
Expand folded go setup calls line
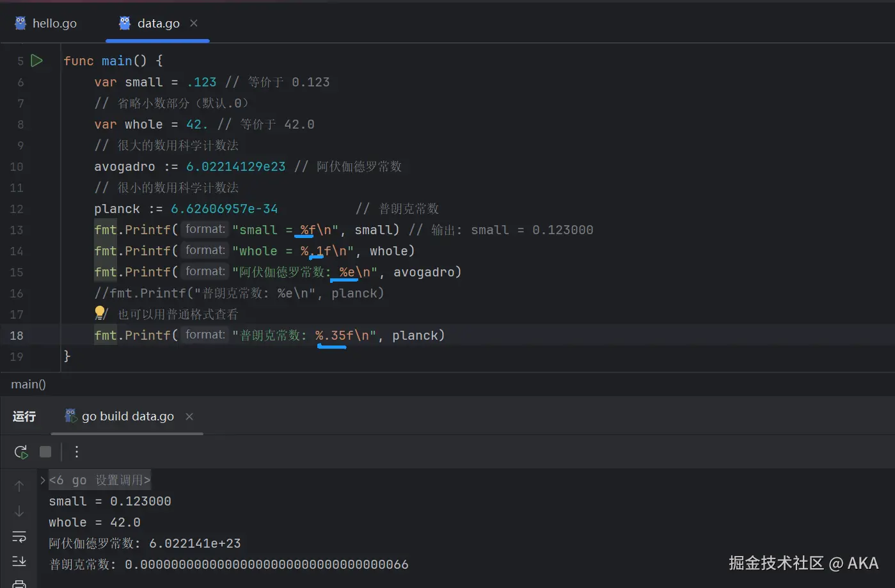43,480
